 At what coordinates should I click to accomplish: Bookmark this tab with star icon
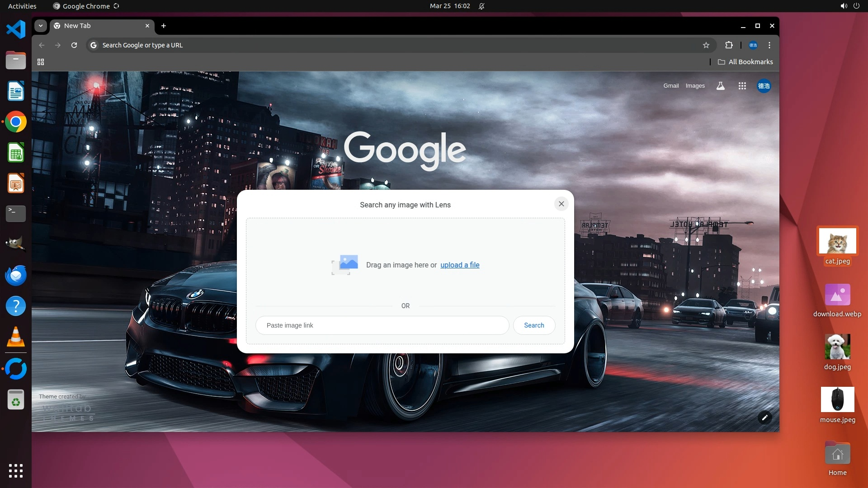coord(706,45)
